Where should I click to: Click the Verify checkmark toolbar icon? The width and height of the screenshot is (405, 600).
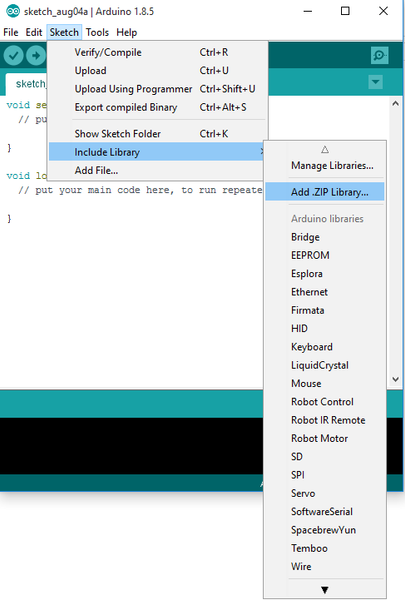(13, 56)
